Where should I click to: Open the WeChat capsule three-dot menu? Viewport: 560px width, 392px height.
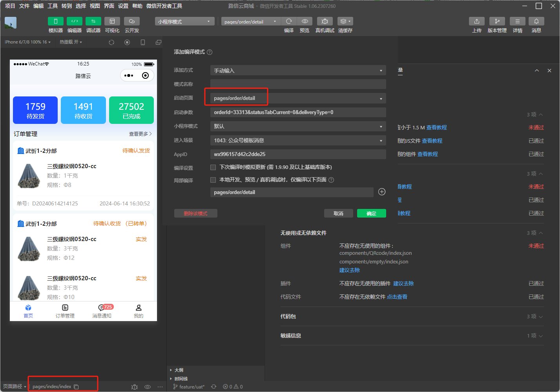coord(129,76)
